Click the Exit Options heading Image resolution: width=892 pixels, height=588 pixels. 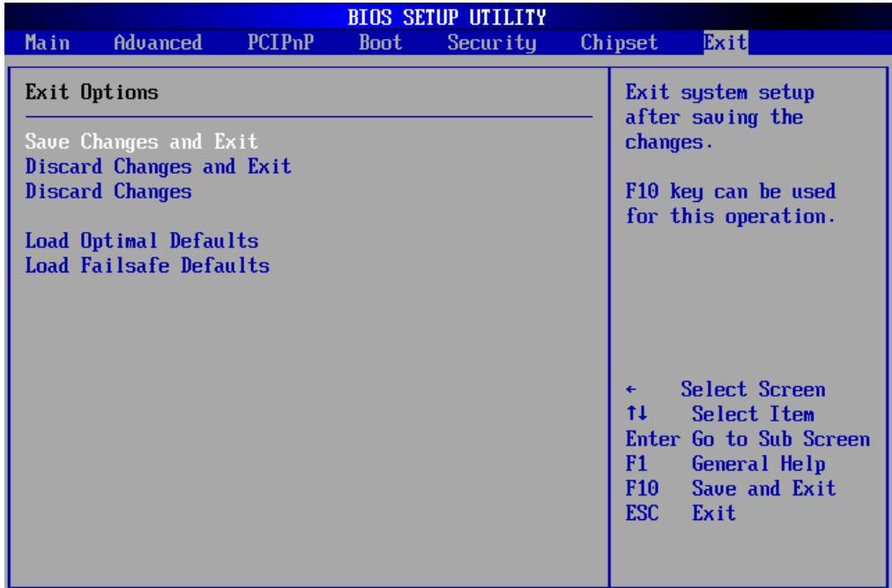click(92, 93)
